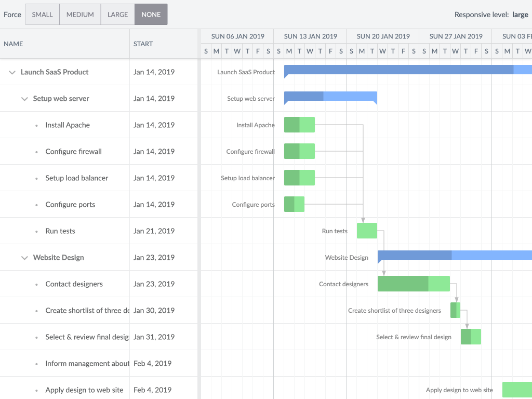Click the Install Apache task bar

coord(299,125)
